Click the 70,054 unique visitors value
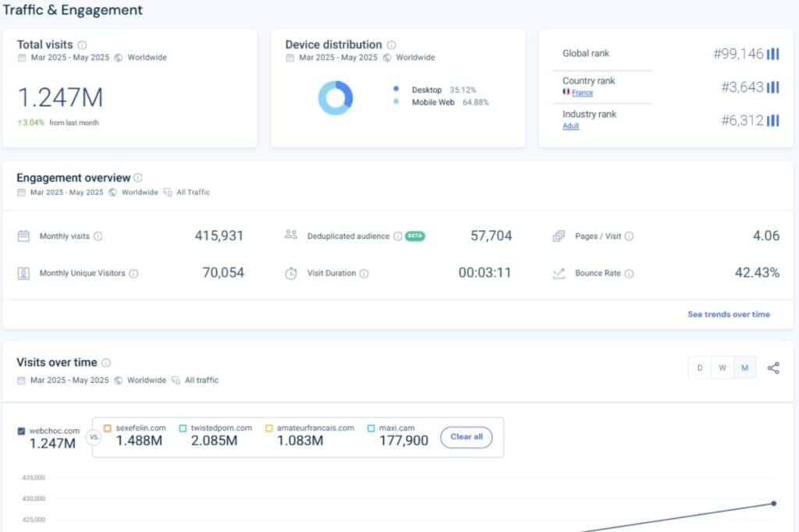The height and width of the screenshot is (532, 799). point(223,272)
